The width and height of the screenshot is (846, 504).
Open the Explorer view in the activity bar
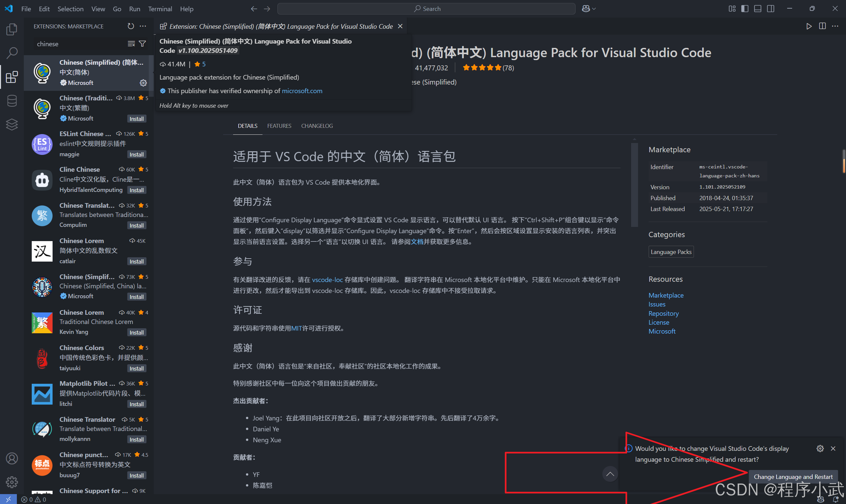coord(11,29)
